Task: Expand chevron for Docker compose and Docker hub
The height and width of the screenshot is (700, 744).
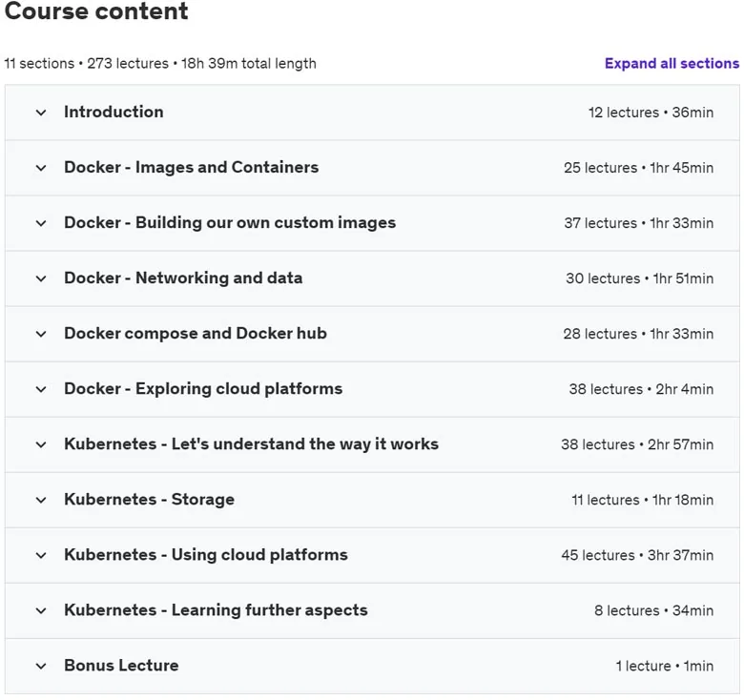Action: click(41, 335)
